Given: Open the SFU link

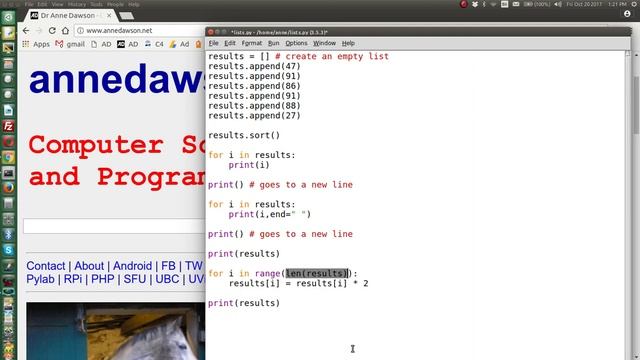Looking at the screenshot, I should pos(135,279).
